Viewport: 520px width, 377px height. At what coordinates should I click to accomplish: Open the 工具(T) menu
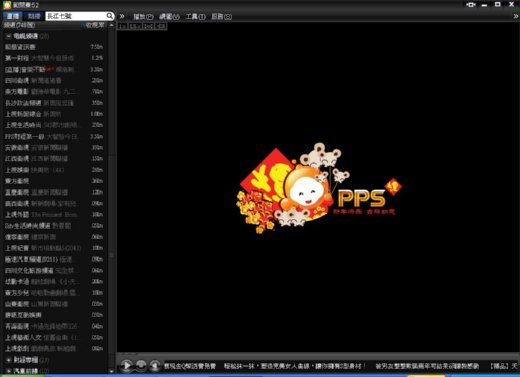[x=195, y=16]
